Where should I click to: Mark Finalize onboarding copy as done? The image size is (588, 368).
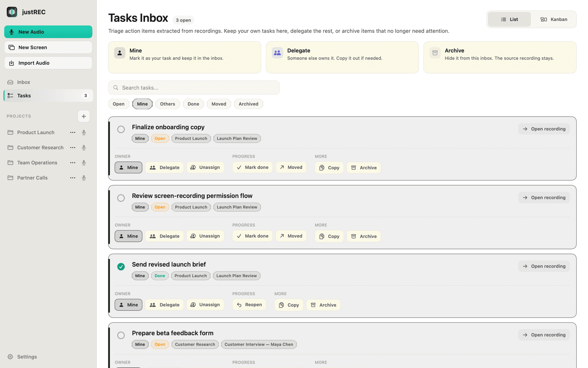[x=252, y=168]
